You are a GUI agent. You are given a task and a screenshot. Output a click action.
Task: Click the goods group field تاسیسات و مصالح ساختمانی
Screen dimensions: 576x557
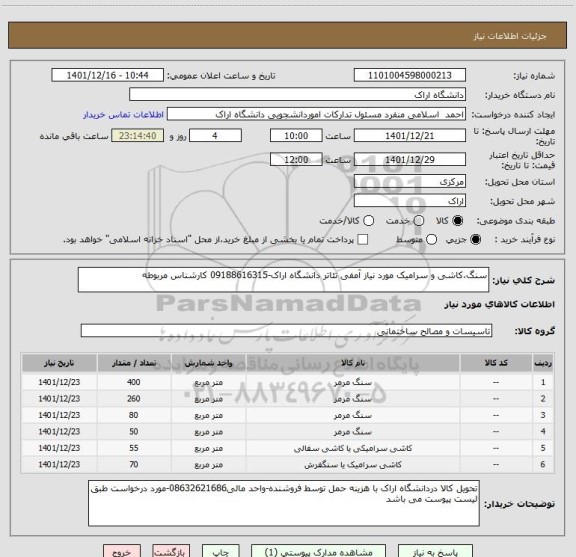coord(286,331)
